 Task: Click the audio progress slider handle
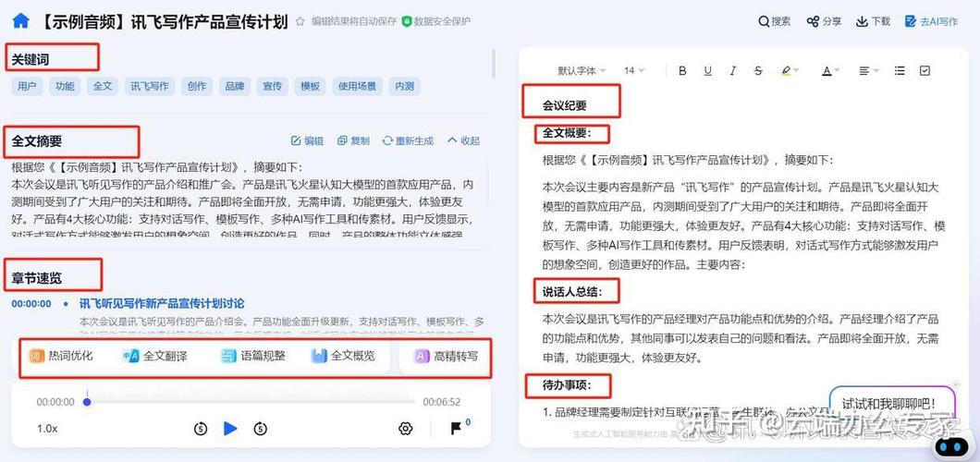click(87, 402)
